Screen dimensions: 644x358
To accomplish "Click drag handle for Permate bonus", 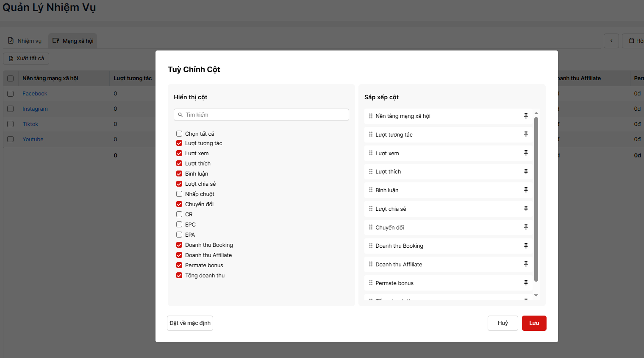I will (x=371, y=283).
